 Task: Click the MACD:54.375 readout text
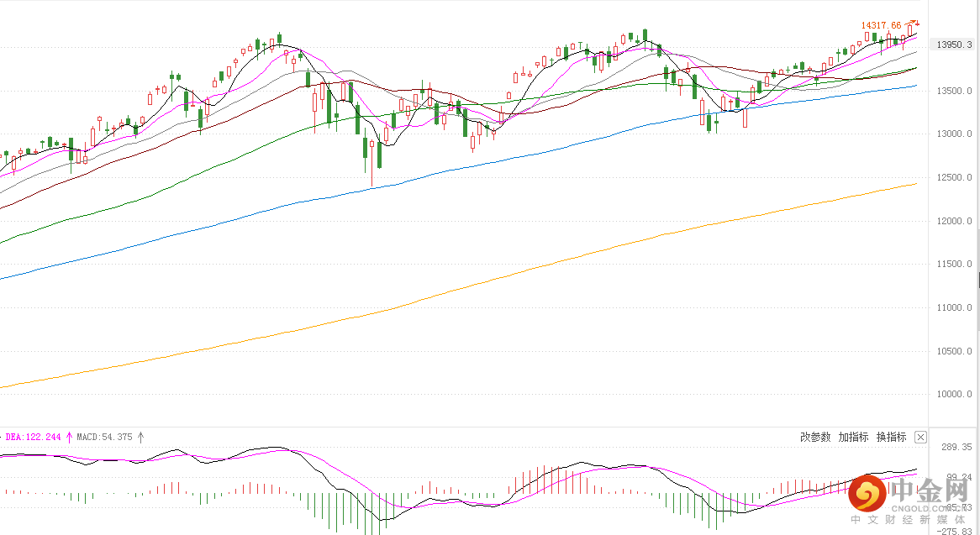click(x=104, y=437)
